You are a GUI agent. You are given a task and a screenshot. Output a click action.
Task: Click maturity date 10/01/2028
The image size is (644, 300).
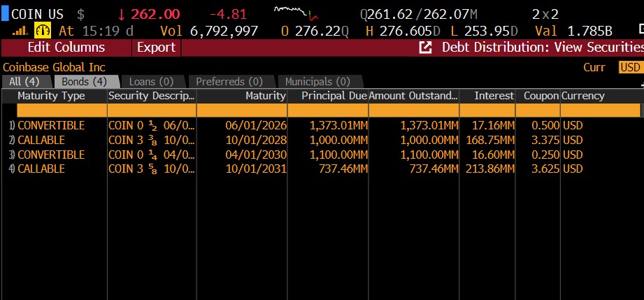[x=255, y=140]
